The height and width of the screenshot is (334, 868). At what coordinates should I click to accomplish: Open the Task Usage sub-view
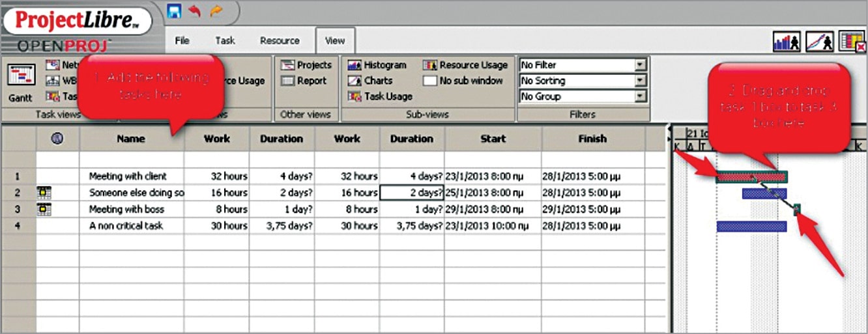[380, 96]
